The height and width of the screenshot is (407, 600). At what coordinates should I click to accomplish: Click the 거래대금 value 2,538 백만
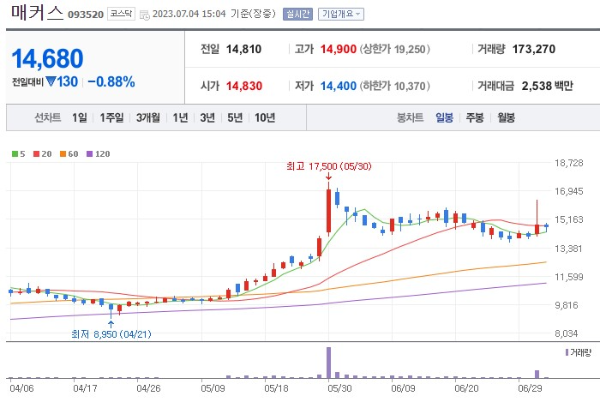pyautogui.click(x=547, y=86)
